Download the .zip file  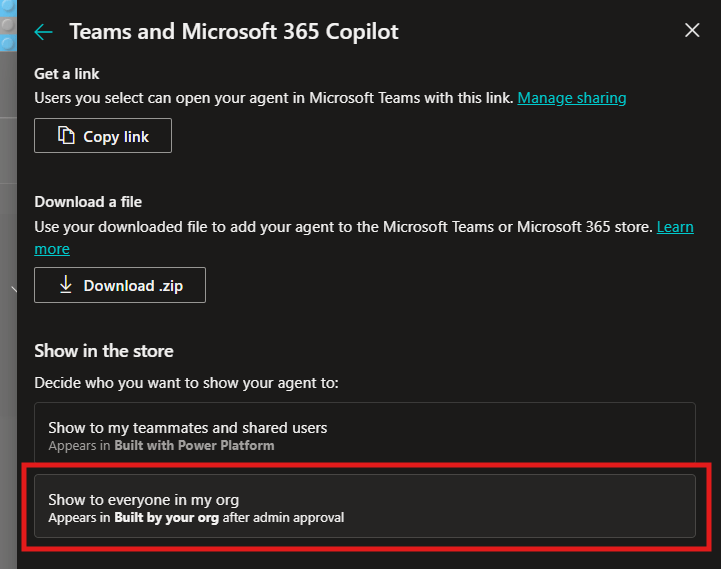(x=120, y=285)
